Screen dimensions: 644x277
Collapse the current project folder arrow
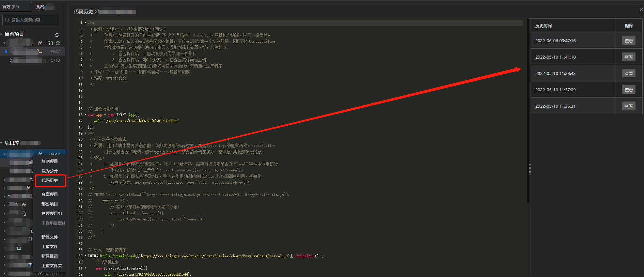point(4,43)
